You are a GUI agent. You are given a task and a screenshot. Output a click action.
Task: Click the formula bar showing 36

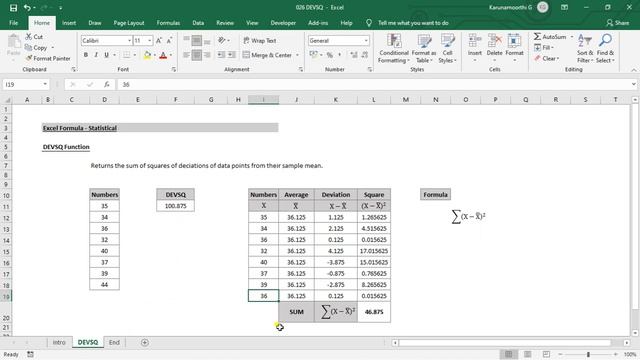pos(373,84)
